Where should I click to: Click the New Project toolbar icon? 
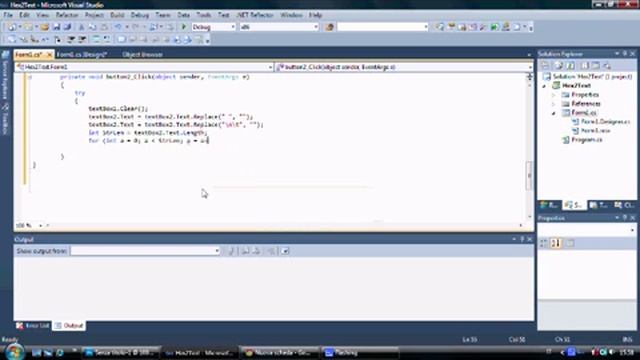(12, 27)
